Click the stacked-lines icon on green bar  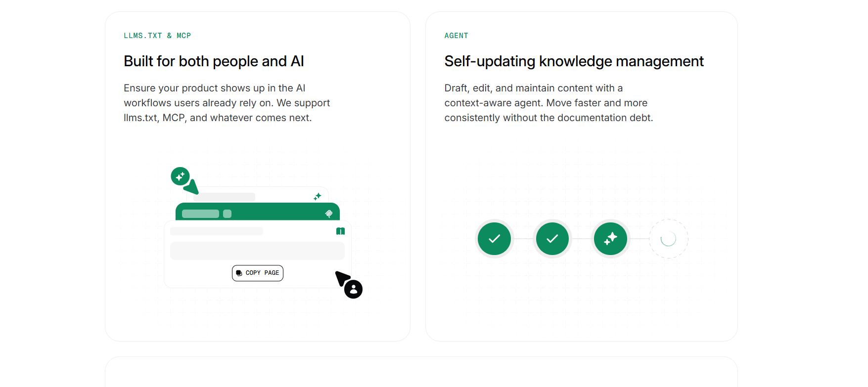pyautogui.click(x=329, y=214)
